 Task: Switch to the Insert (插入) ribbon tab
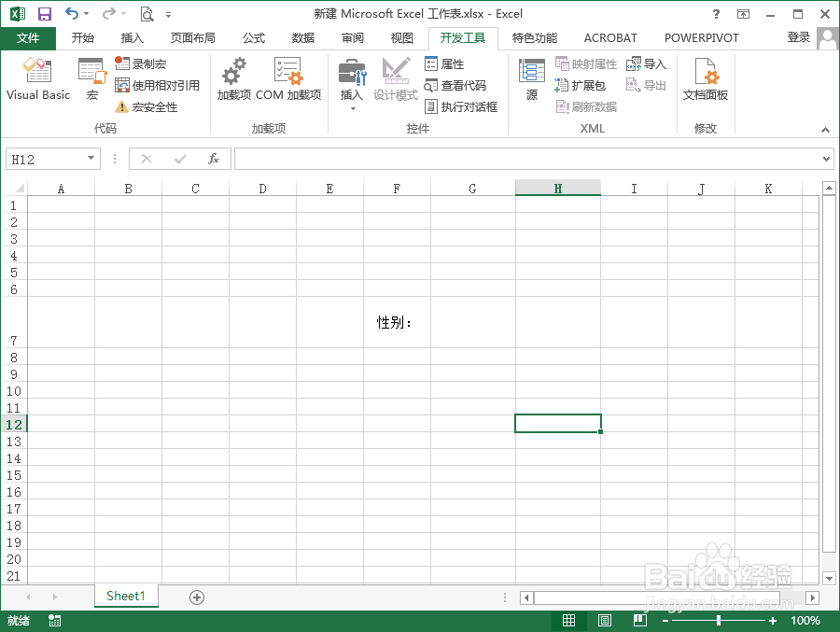pyautogui.click(x=132, y=37)
